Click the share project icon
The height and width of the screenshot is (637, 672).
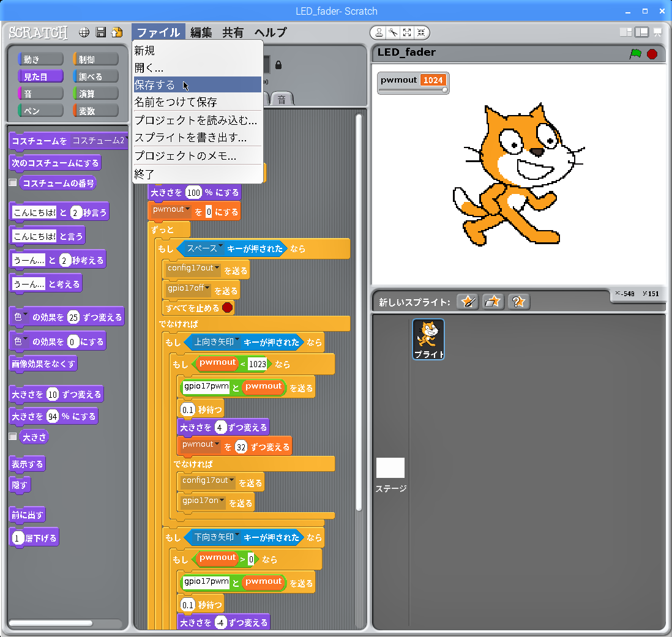point(117,32)
